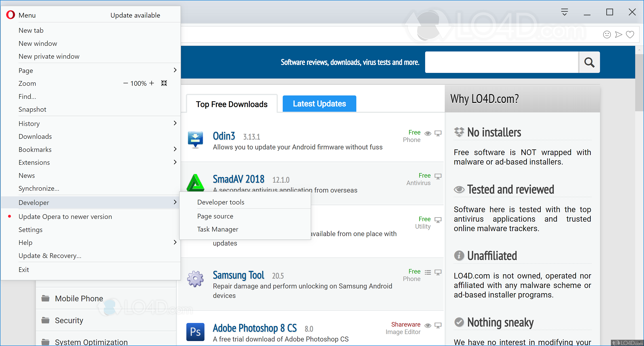This screenshot has width=644, height=346.
Task: Click the smiley face icon in address bar
Action: pyautogui.click(x=607, y=35)
